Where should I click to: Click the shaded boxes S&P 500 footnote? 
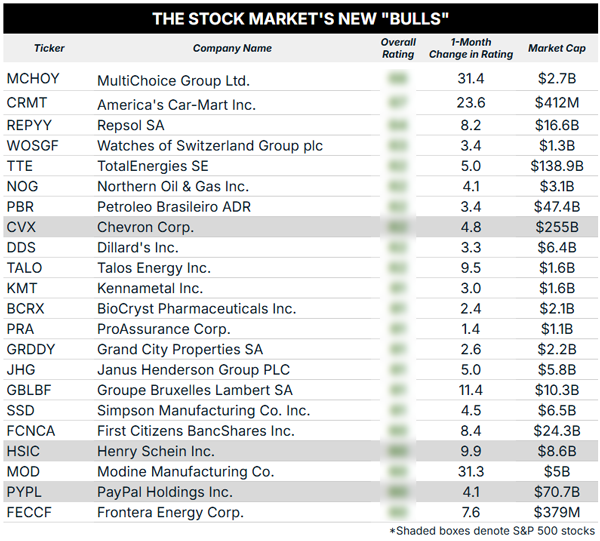[x=492, y=531]
